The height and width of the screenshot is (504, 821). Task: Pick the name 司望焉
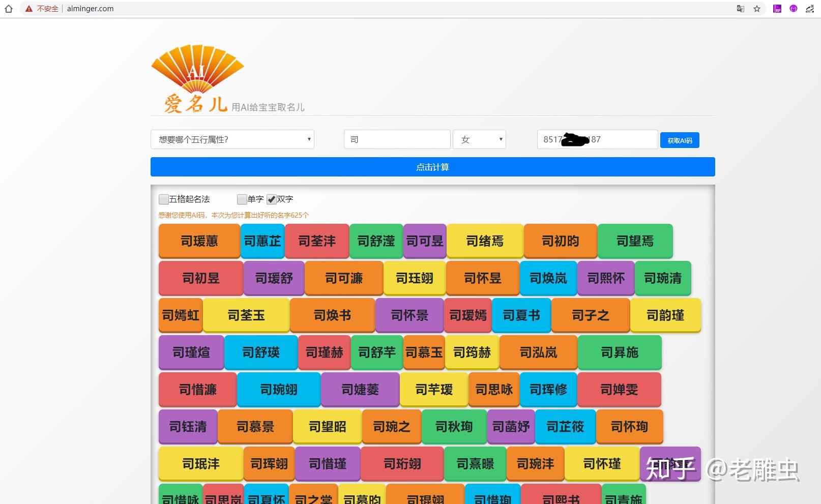tap(635, 241)
